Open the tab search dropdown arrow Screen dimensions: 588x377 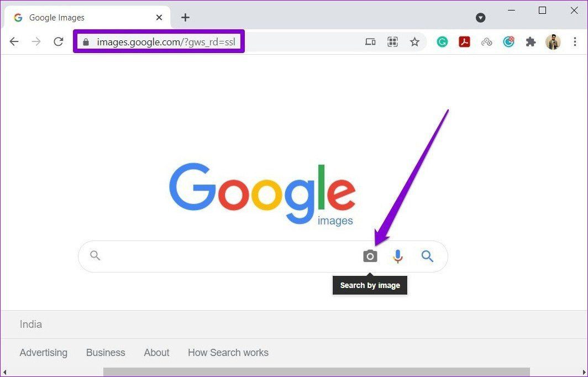480,18
